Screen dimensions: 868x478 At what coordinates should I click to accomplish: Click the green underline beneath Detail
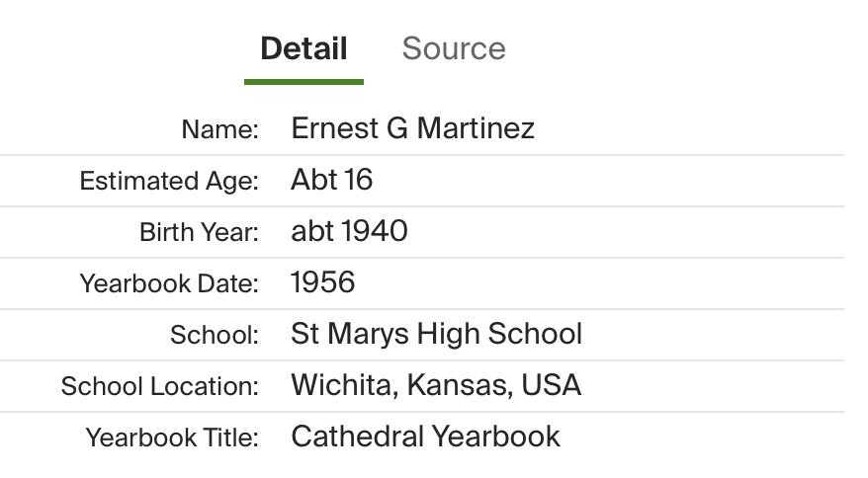pos(304,81)
